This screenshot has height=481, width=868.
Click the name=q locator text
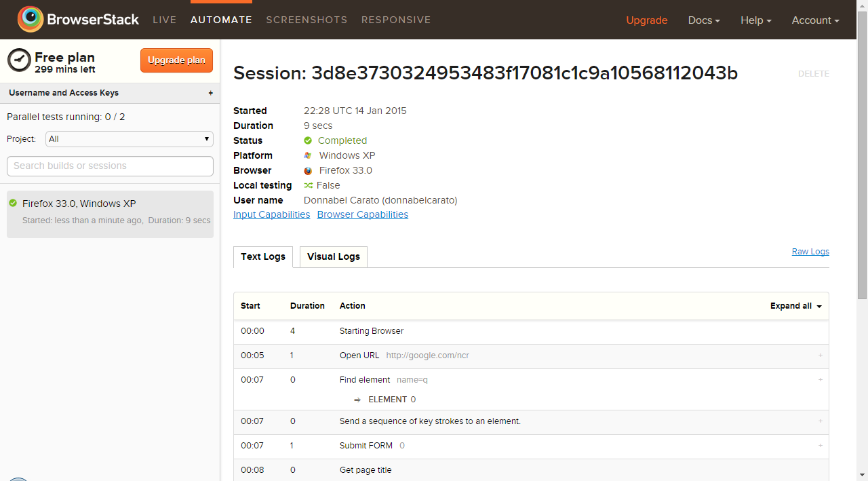[x=412, y=380]
